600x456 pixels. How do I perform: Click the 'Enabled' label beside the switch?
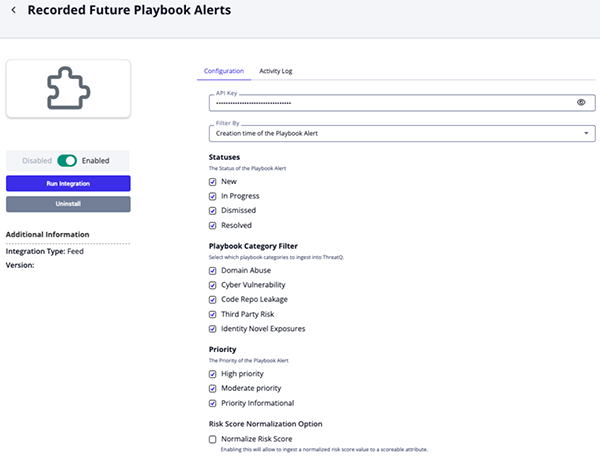95,161
